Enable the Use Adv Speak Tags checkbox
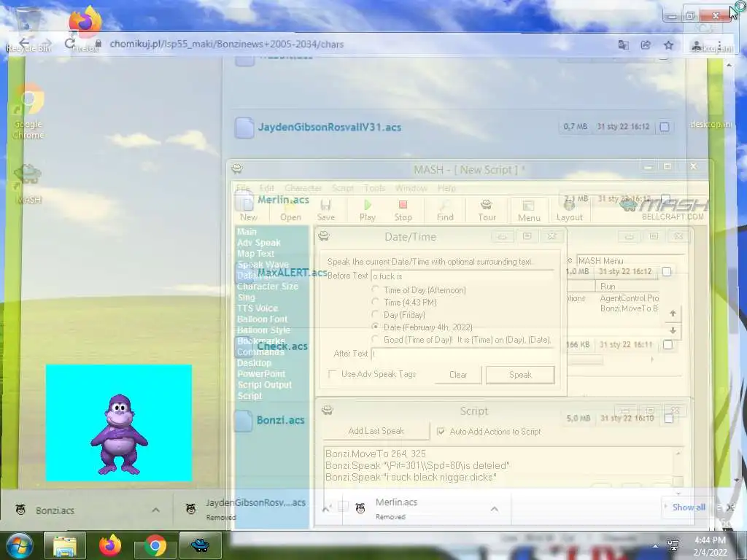 coord(333,374)
